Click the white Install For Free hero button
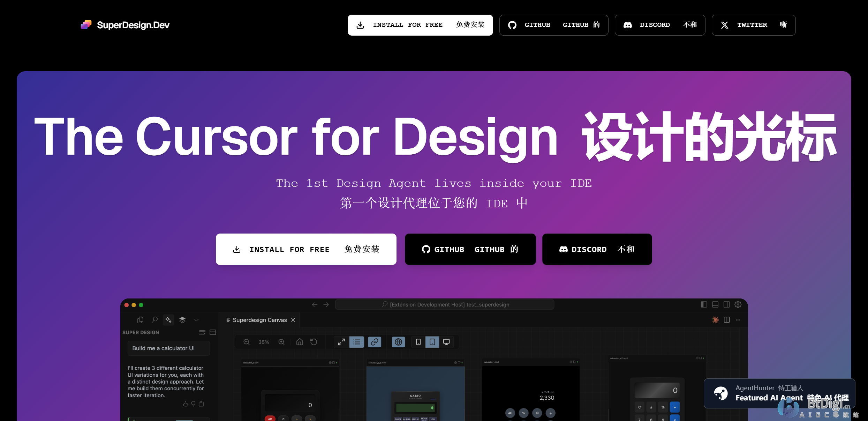 [306, 249]
